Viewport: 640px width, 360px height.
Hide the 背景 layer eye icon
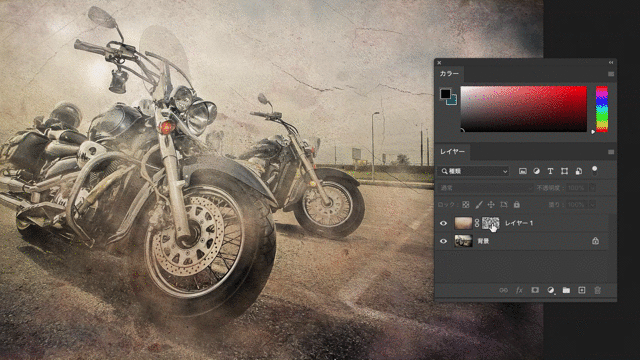(443, 241)
